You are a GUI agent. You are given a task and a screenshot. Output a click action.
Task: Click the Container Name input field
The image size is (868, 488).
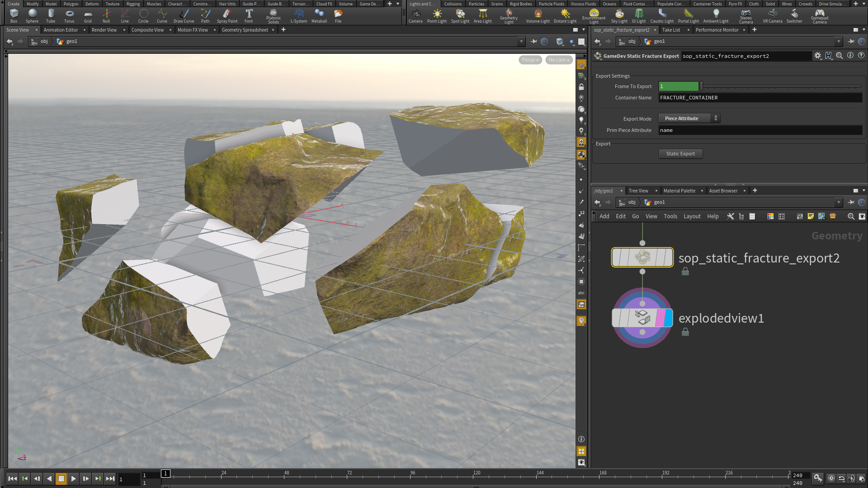[x=760, y=98]
